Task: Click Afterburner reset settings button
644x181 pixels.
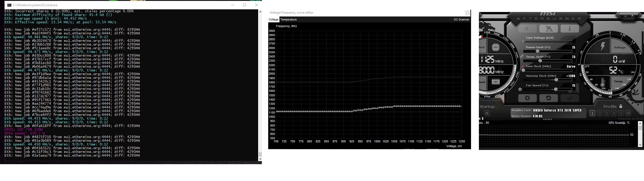Action: 548,98
